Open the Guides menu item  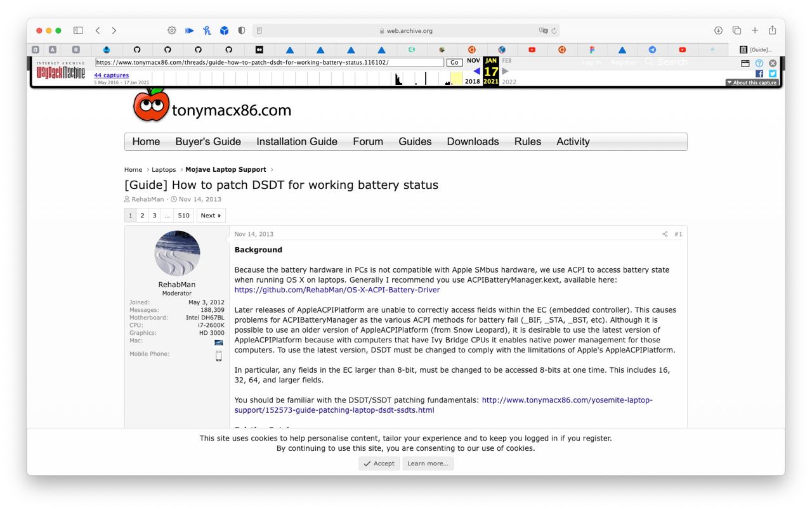pos(415,141)
